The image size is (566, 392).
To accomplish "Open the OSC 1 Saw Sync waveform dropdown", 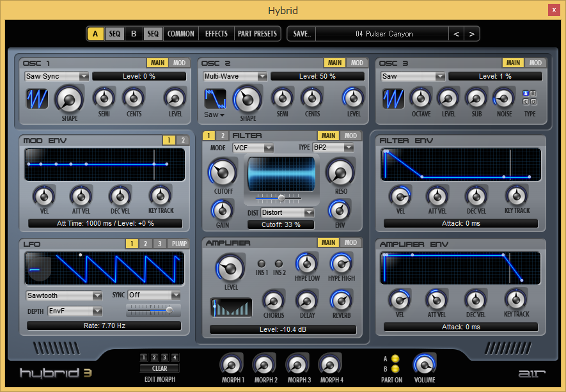I will (x=57, y=76).
